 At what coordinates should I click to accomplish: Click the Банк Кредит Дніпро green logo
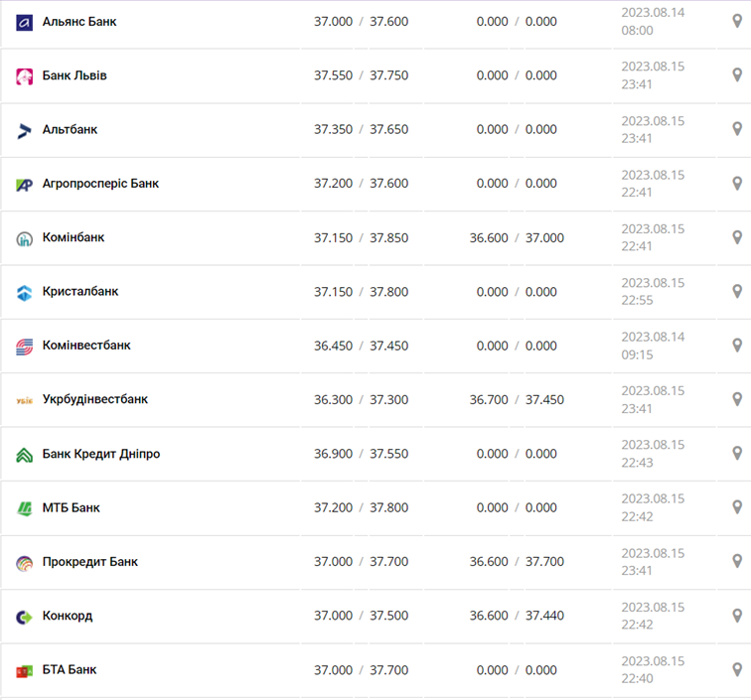click(25, 455)
